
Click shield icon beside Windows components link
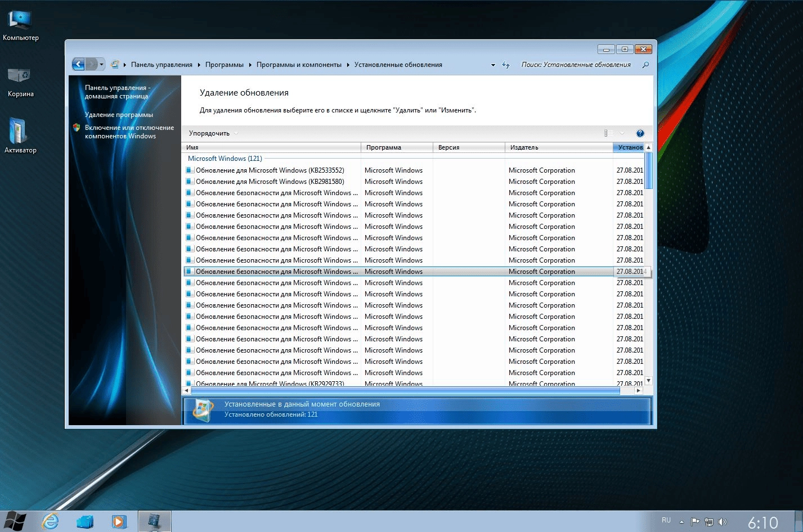click(x=77, y=128)
